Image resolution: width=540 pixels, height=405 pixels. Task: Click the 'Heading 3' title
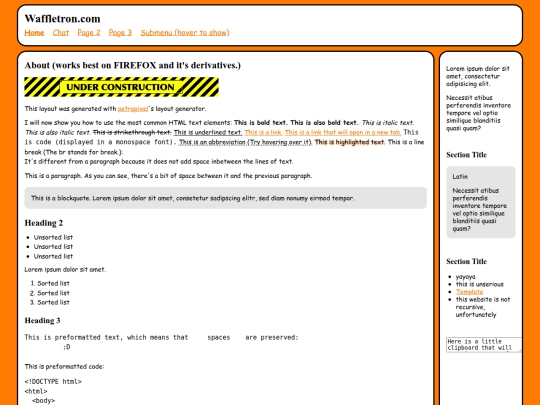pos(42,321)
